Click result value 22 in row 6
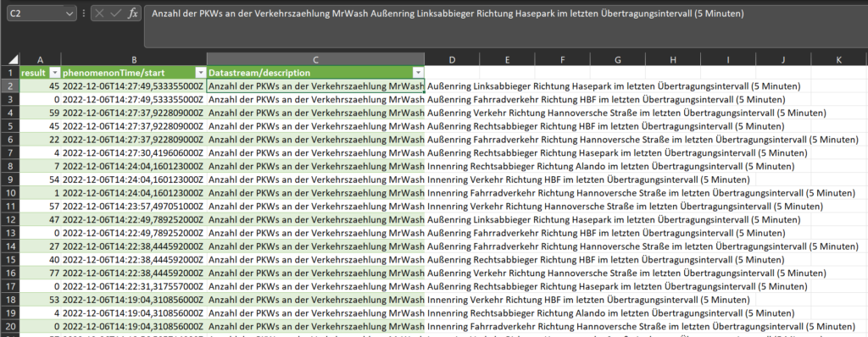Viewport: 868px width, 337px height. click(x=40, y=140)
